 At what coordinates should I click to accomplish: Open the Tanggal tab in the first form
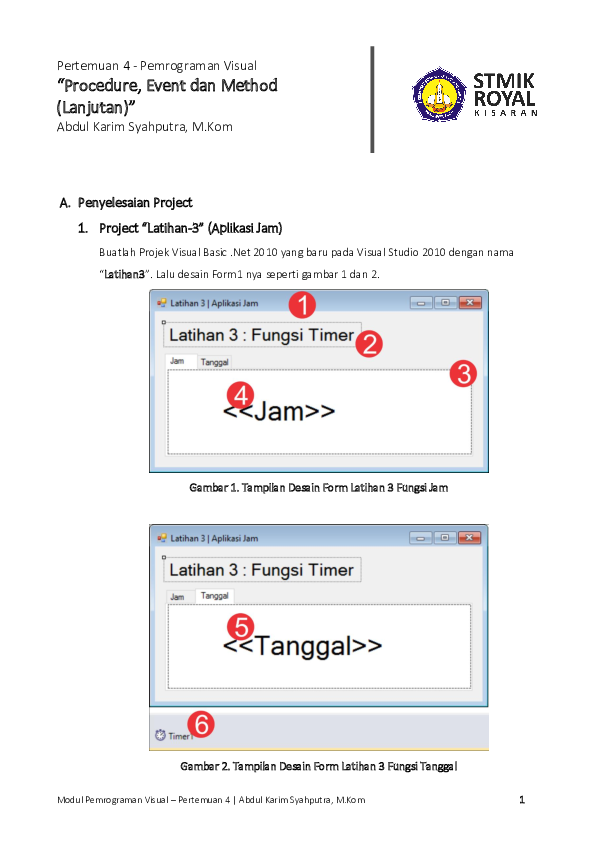coord(214,362)
